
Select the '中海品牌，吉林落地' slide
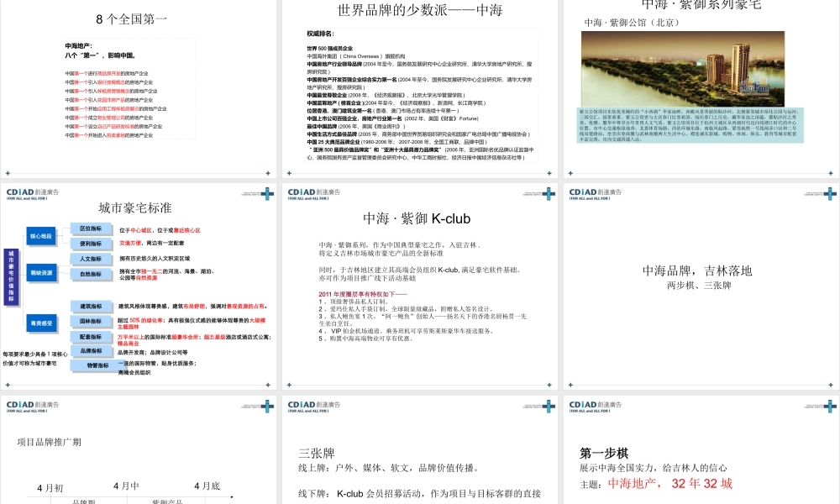[701, 286]
